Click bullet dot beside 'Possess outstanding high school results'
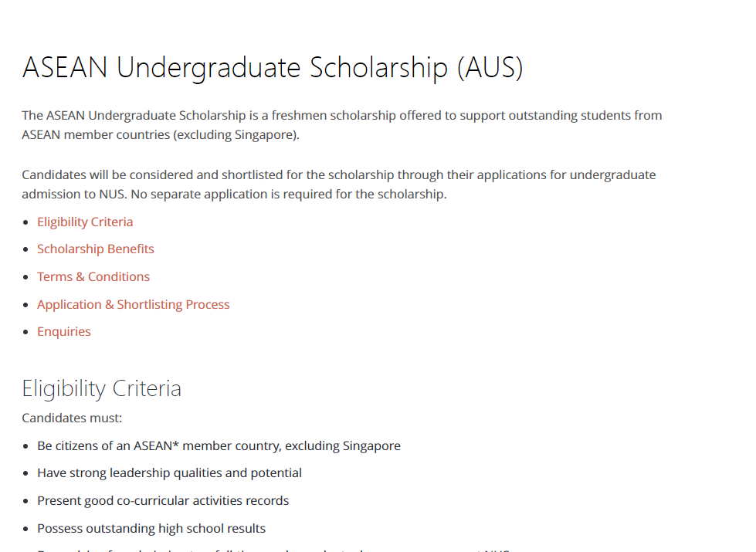Image resolution: width=756 pixels, height=552 pixels. pyautogui.click(x=25, y=530)
